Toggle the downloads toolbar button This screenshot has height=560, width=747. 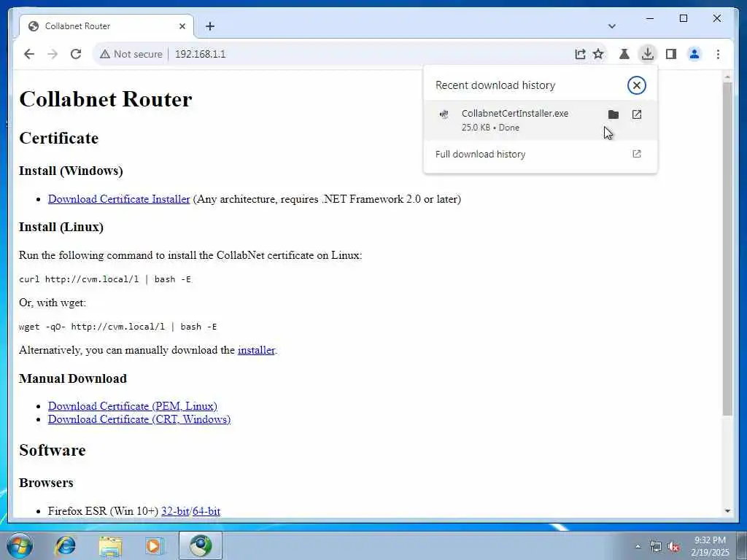(648, 54)
